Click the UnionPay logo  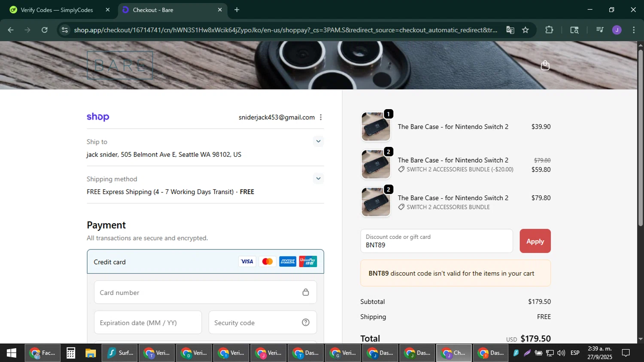[308, 262]
